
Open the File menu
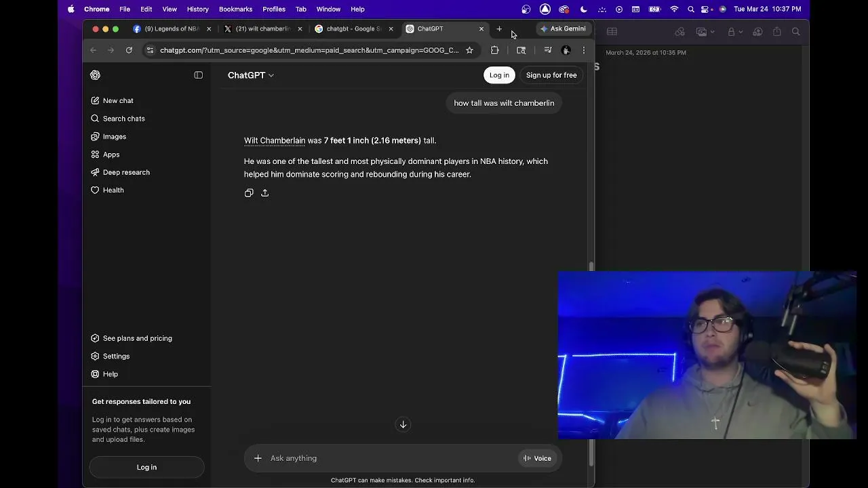click(x=125, y=9)
